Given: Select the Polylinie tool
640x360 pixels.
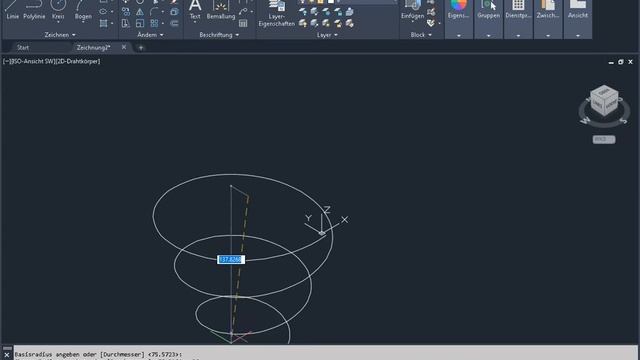Looking at the screenshot, I should (x=34, y=10).
